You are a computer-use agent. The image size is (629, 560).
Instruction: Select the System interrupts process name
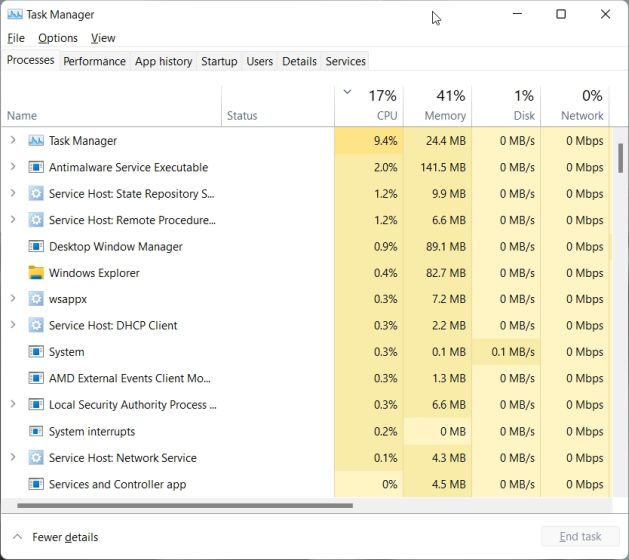pos(92,432)
